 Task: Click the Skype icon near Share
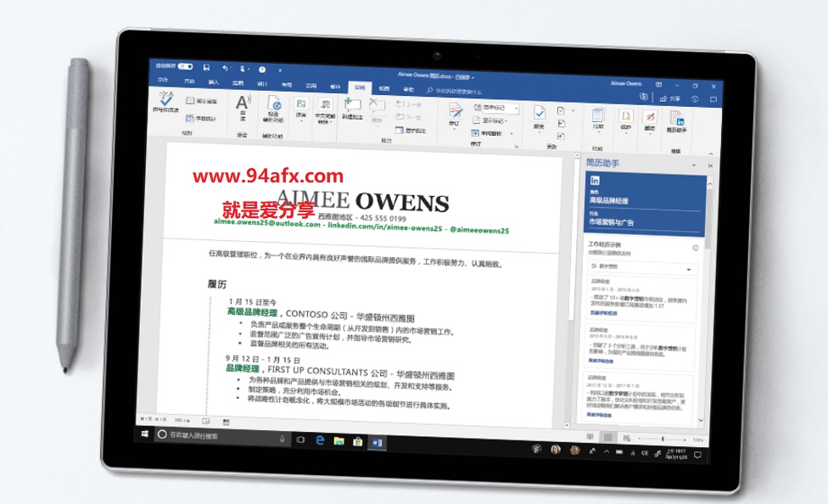coord(643,97)
